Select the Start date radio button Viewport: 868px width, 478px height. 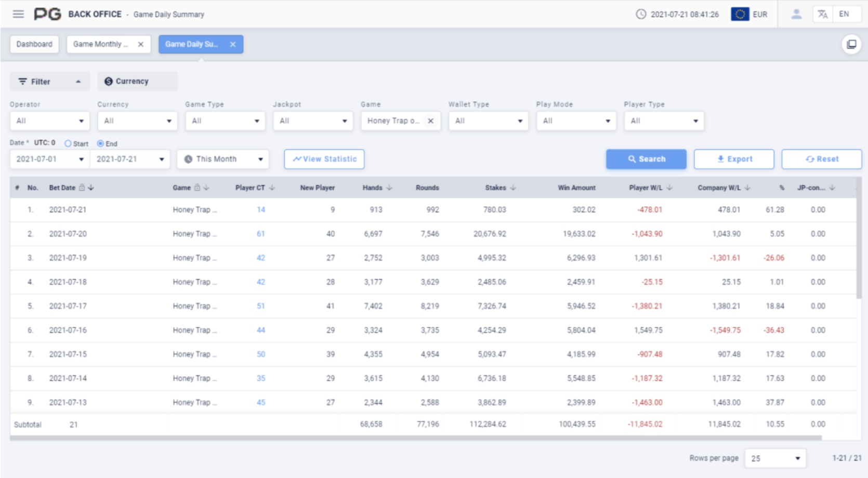(68, 143)
